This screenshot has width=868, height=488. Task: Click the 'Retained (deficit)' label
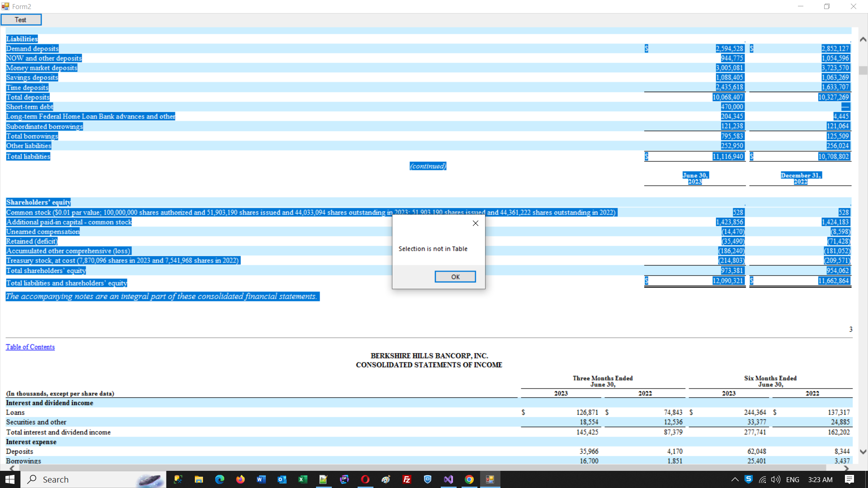32,241
